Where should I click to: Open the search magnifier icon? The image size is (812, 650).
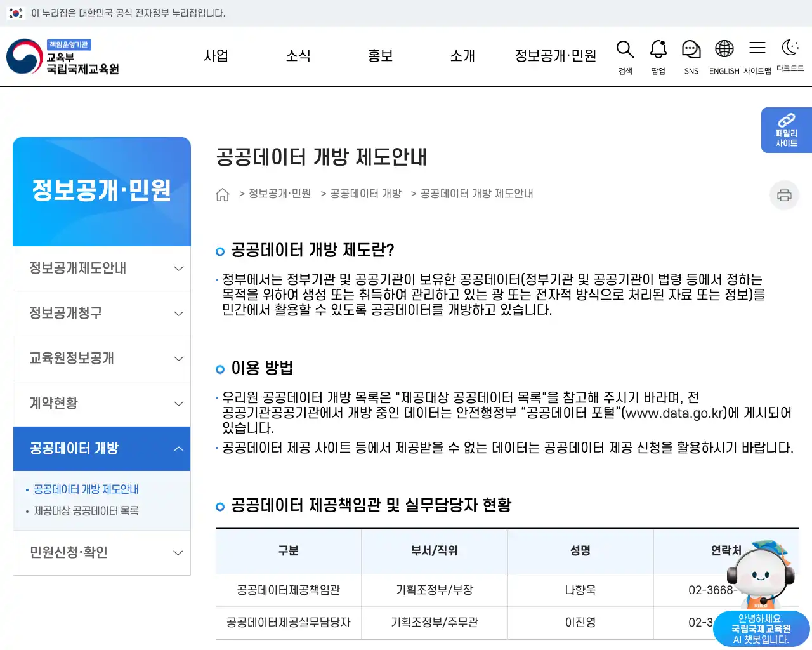625,50
